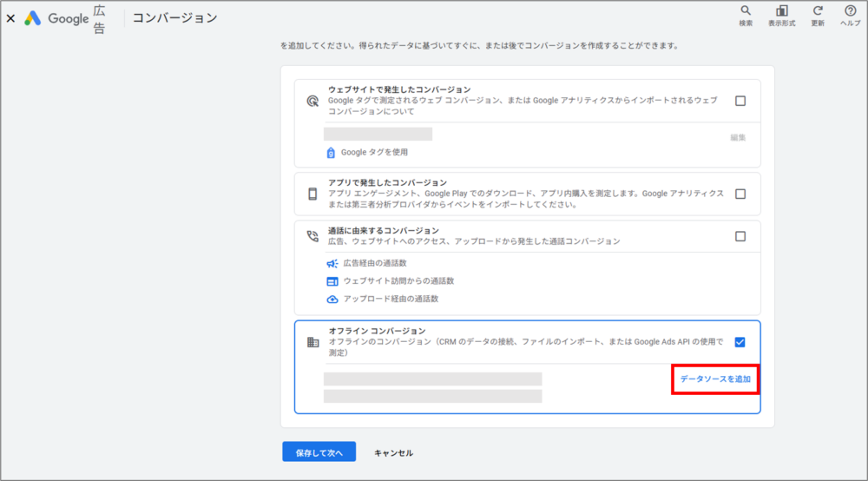This screenshot has width=868, height=481.
Task: Click the Google Ads logo
Action: tap(33, 18)
